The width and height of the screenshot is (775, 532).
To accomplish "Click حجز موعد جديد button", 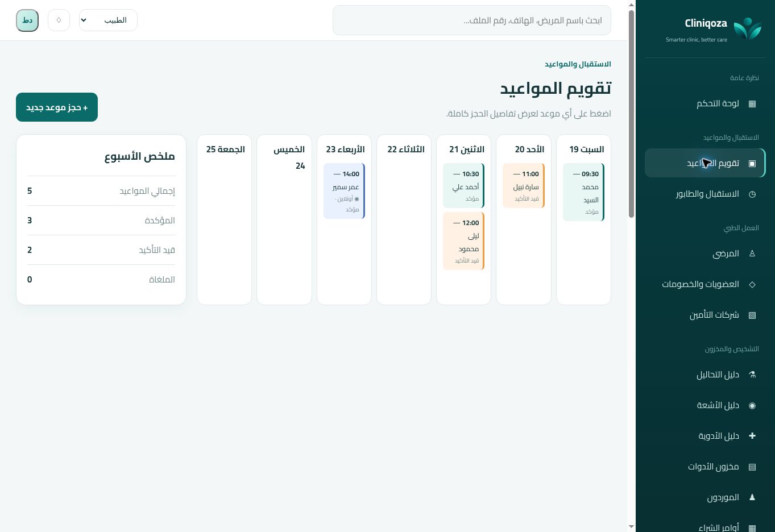I will [x=57, y=107].
